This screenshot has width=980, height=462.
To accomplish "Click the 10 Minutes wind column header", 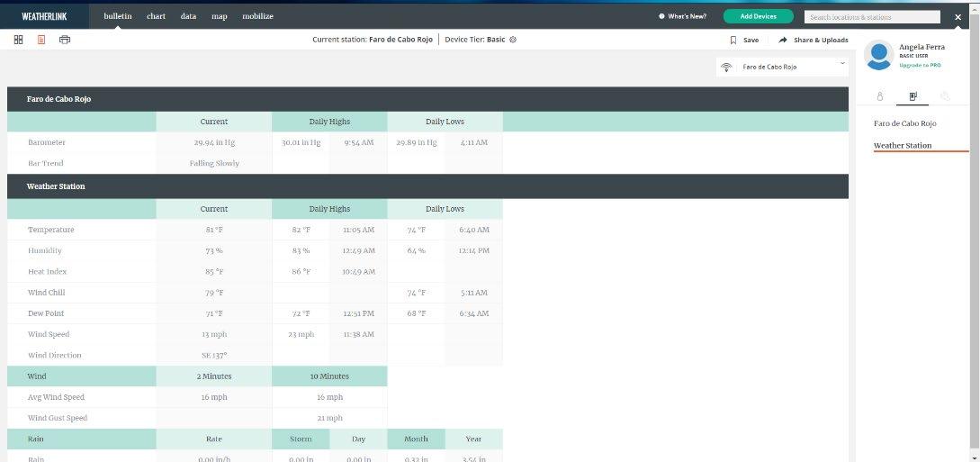I will coord(329,376).
